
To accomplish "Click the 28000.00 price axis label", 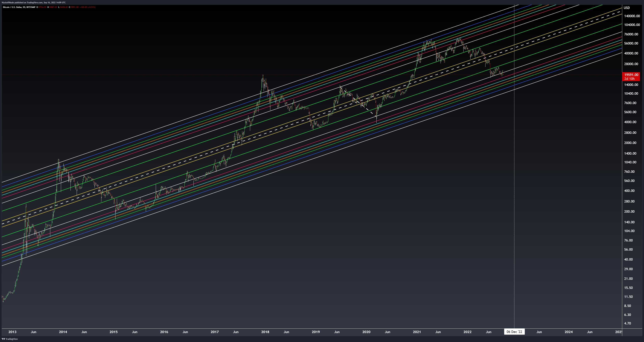I will pos(631,64).
